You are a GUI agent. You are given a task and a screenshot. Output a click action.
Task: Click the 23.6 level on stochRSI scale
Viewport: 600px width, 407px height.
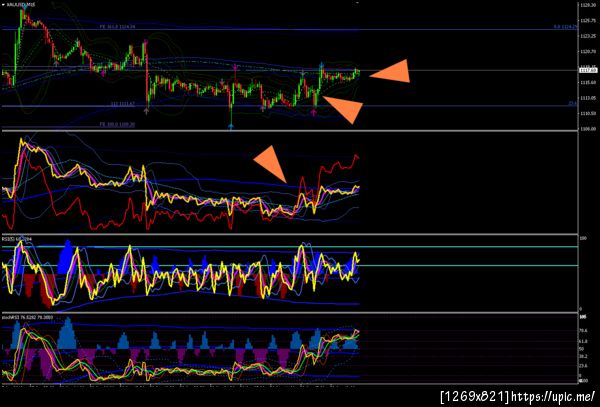584,366
